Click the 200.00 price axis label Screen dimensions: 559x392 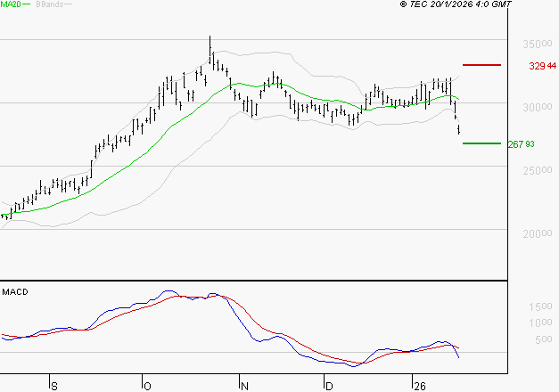tap(538, 233)
